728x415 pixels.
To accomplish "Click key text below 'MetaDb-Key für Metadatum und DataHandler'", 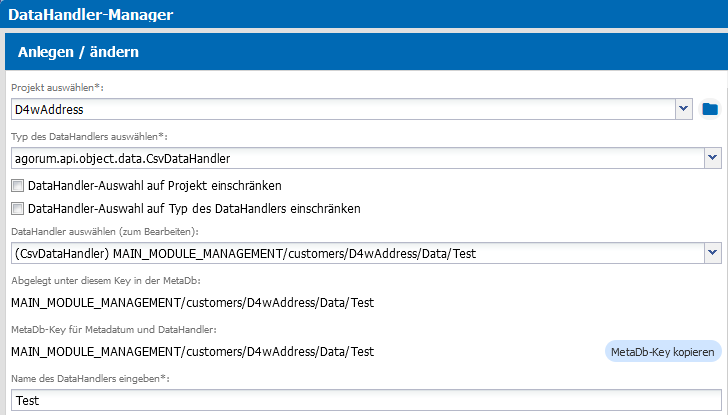I will coord(193,352).
